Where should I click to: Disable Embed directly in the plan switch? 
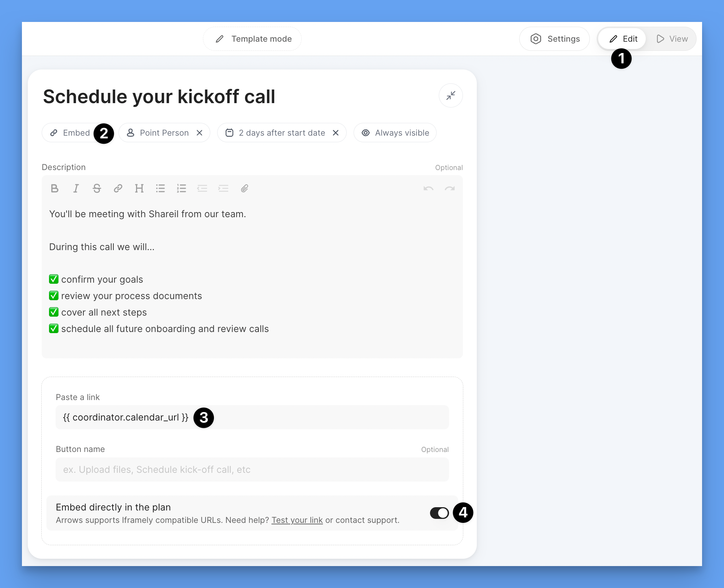tap(439, 513)
